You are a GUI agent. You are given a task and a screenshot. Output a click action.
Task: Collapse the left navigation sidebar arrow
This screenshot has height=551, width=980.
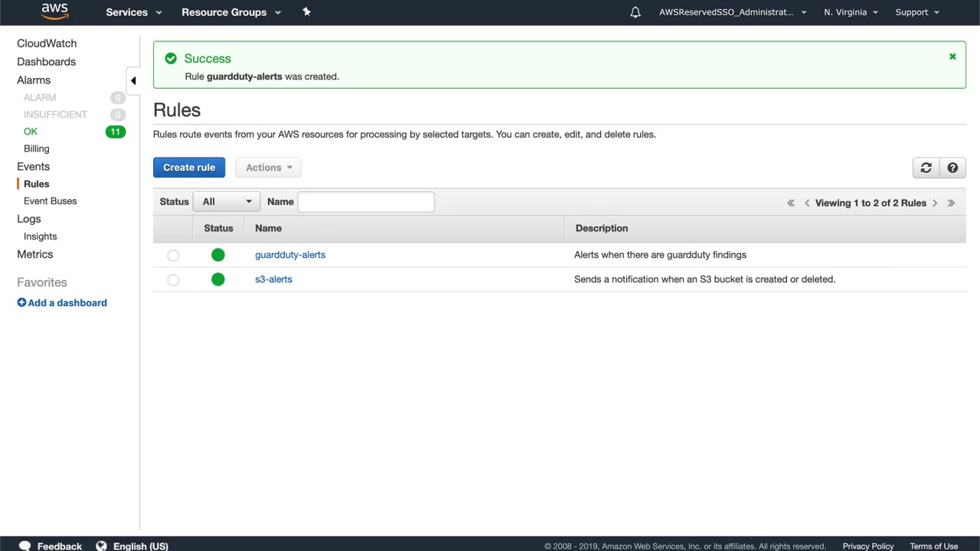click(x=133, y=80)
